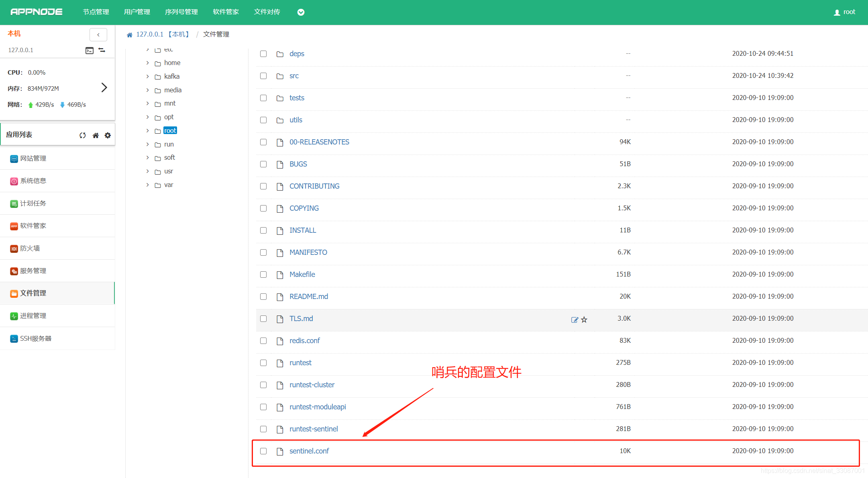This screenshot has width=868, height=478.
Task: Click 127.0.0.1 breadcrumb link
Action: [x=149, y=35]
